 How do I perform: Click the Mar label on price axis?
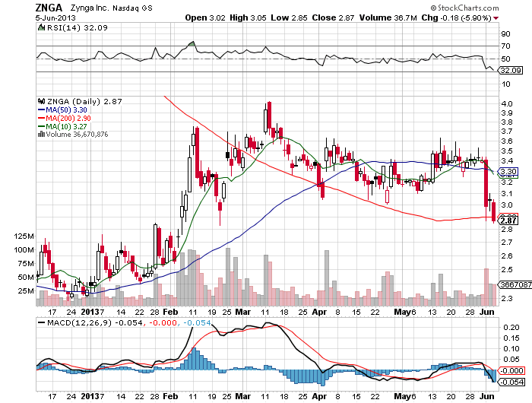[243, 312]
